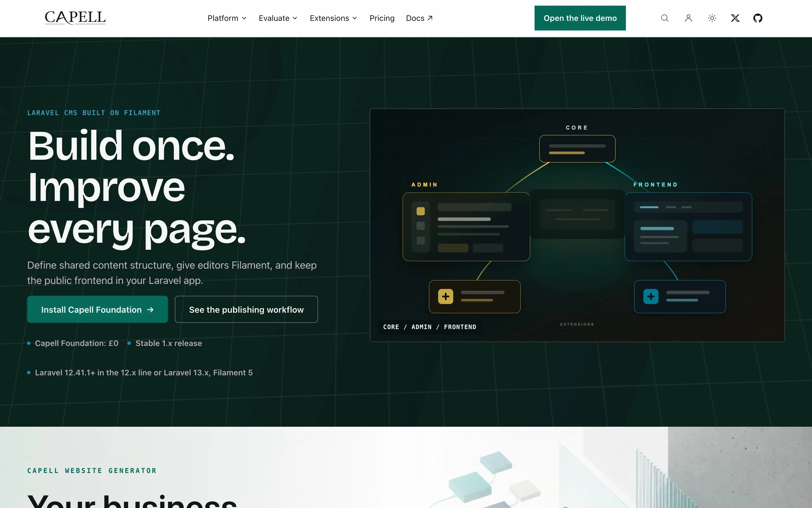This screenshot has height=508, width=812.
Task: Click the 'Define shared content structure' paragraph
Action: (172, 273)
